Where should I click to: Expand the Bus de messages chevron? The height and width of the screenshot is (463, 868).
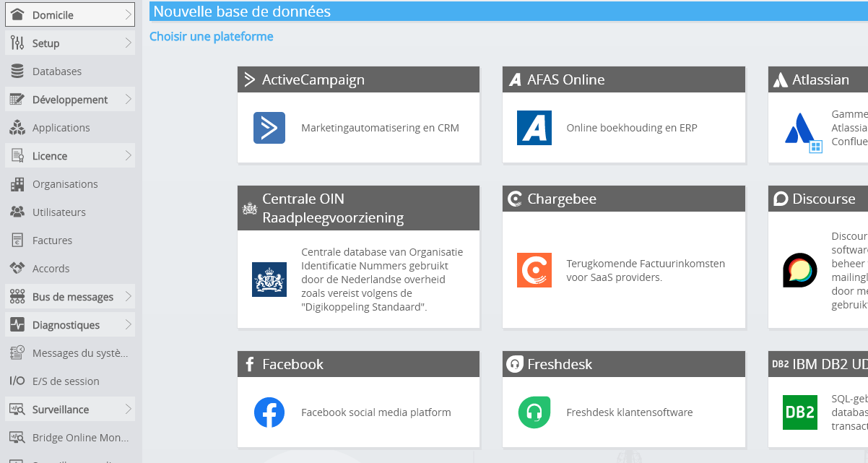click(128, 297)
